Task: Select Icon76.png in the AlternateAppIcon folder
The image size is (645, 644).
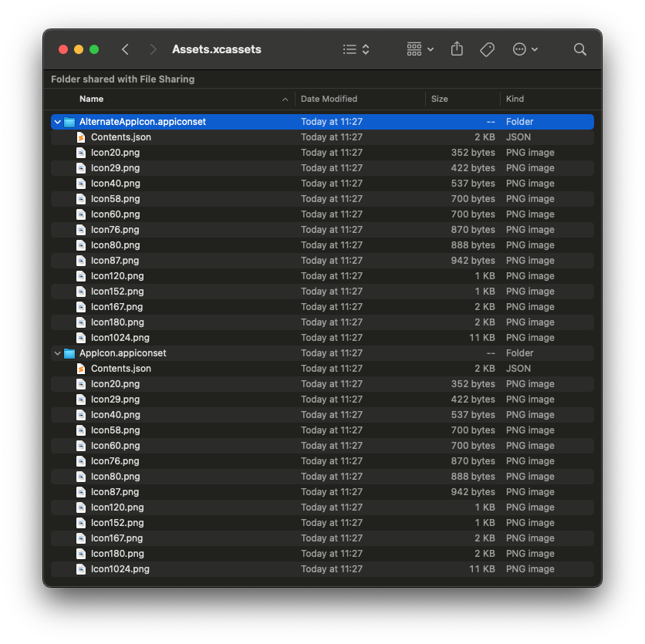Action: pyautogui.click(x=322, y=230)
